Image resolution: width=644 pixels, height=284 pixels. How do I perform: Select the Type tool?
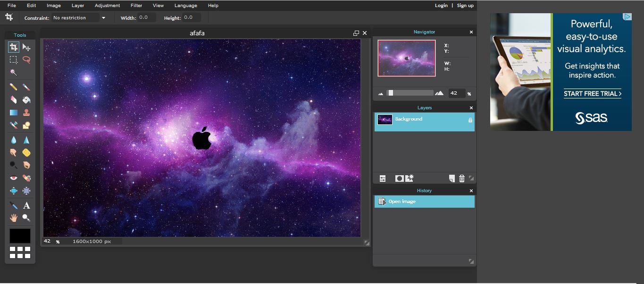coord(26,205)
